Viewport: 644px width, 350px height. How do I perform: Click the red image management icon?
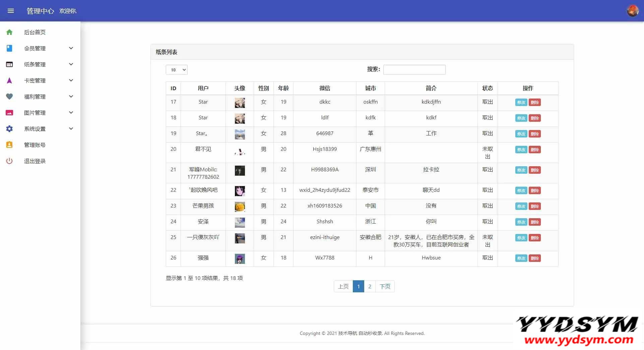(9, 113)
